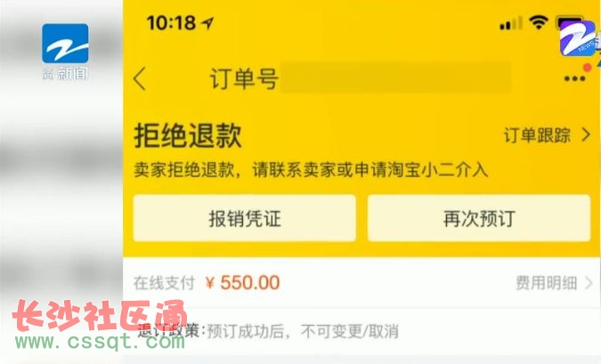Tap the ¥550.00 payment amount
This screenshot has width=601, height=364.
tap(242, 283)
